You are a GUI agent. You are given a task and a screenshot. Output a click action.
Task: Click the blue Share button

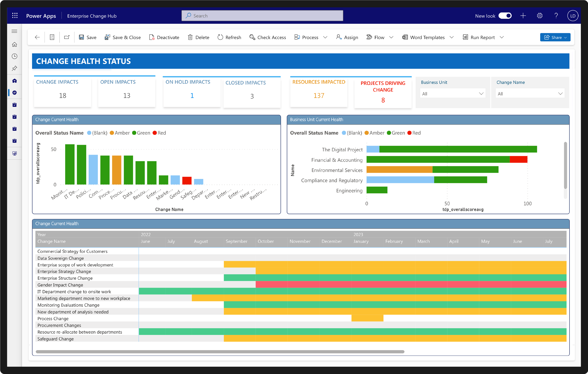555,37
